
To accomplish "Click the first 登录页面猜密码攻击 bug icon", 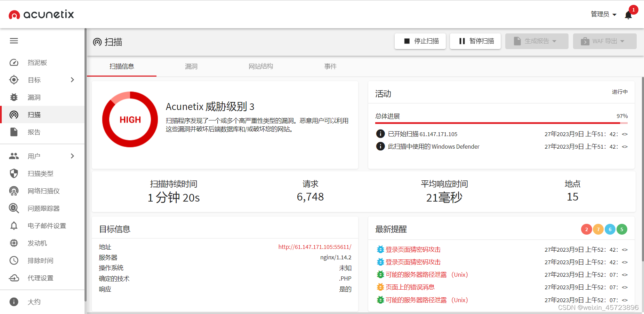I will point(380,249).
